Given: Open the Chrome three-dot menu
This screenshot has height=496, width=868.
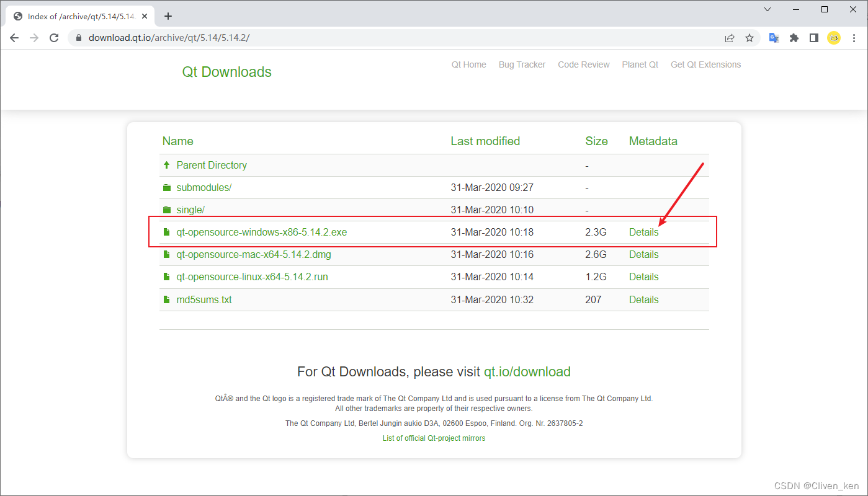Looking at the screenshot, I should pyautogui.click(x=854, y=38).
